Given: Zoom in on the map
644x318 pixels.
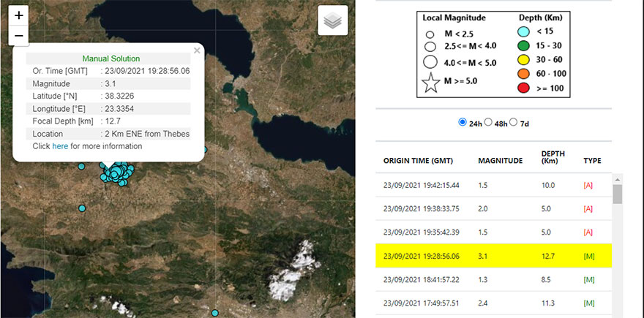Looking at the screenshot, I should [x=19, y=15].
